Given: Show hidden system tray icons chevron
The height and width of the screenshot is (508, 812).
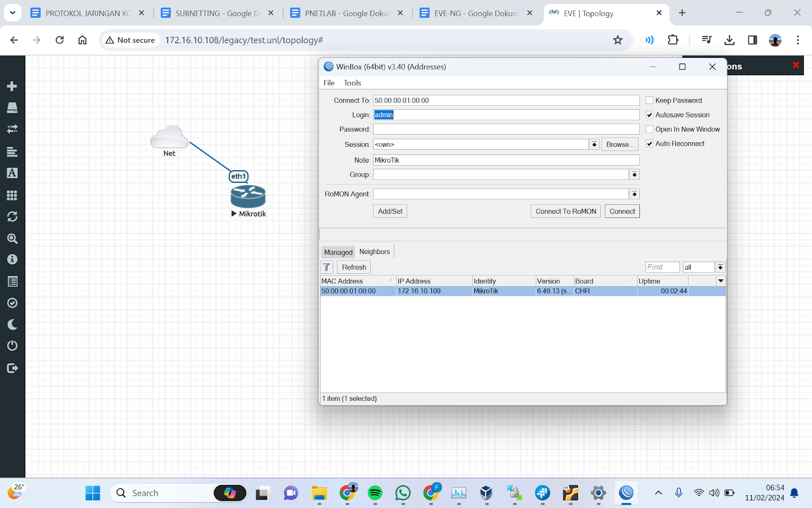Looking at the screenshot, I should pos(658,493).
